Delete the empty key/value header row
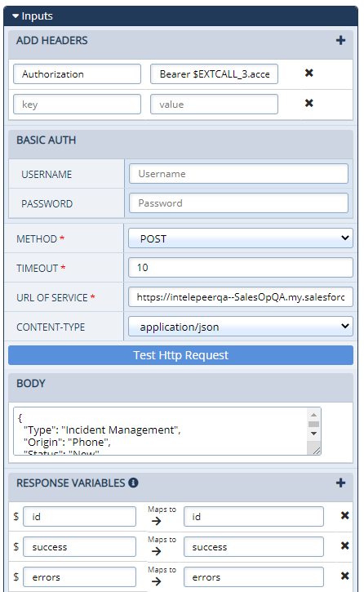 (x=309, y=103)
